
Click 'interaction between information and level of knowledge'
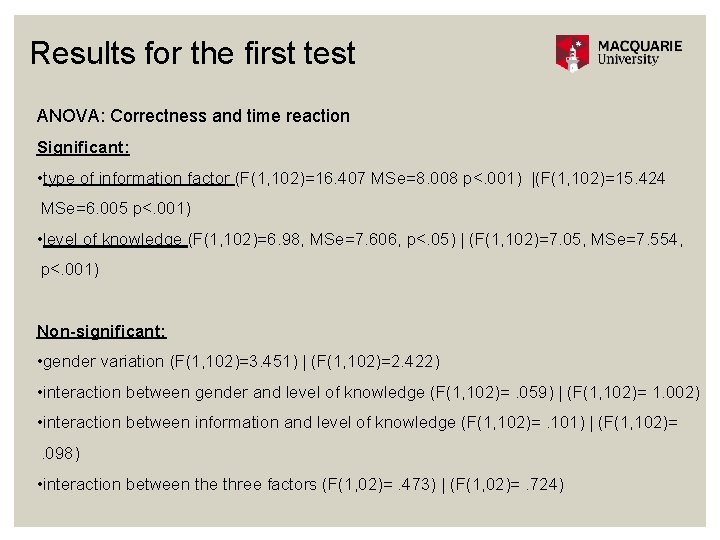click(250, 423)
